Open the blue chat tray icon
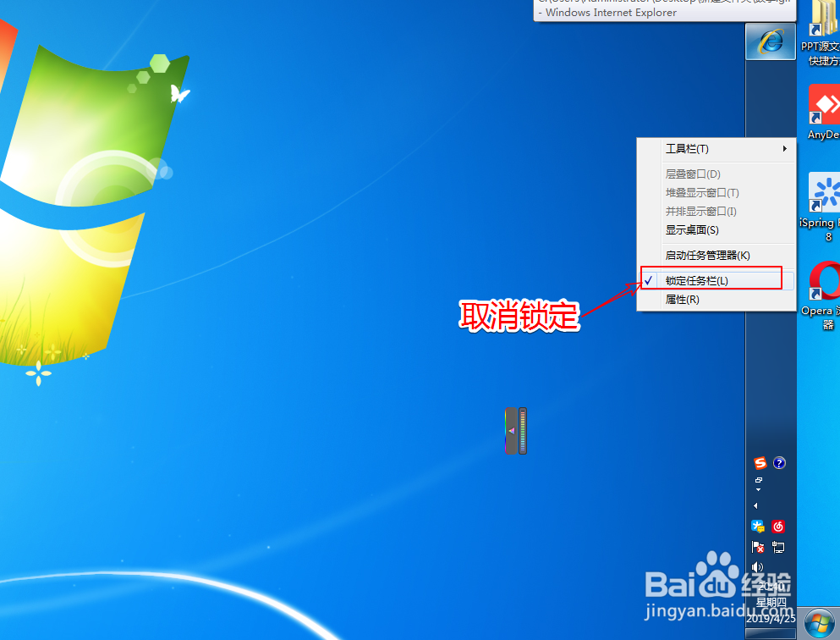The image size is (840, 640). coord(758,527)
